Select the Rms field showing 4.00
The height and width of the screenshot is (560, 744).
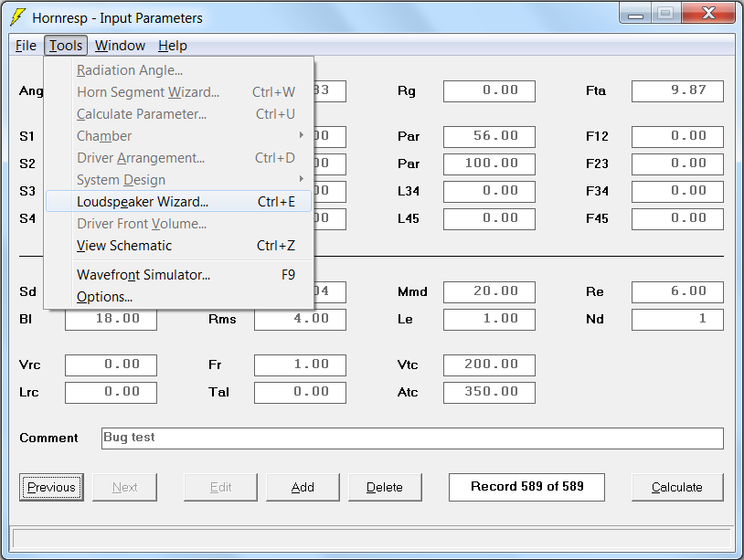tap(301, 320)
